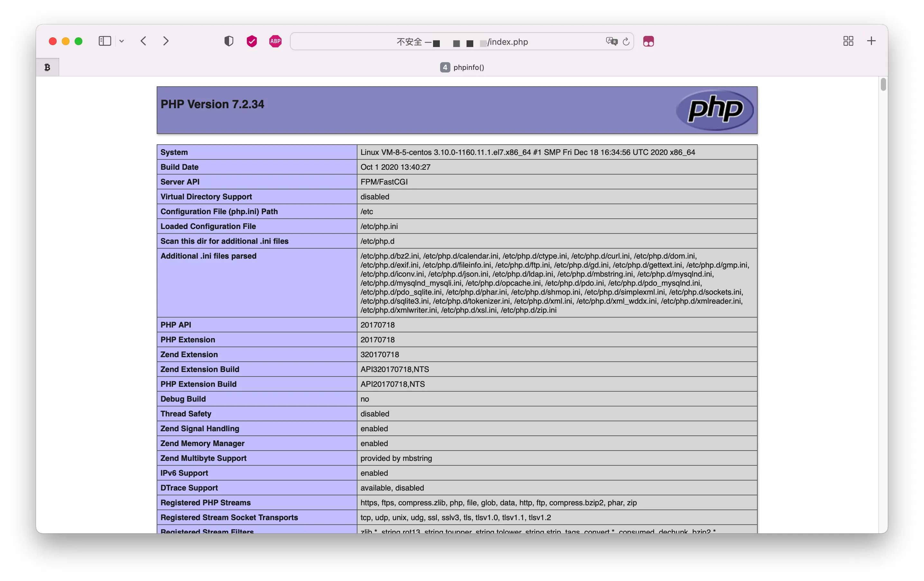Open the sidebar options dropdown chevron
The image size is (924, 581).
122,41
